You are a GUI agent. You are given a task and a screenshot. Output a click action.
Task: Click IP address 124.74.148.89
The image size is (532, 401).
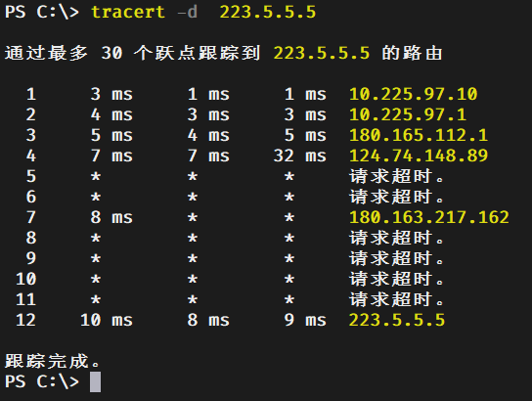pyautogui.click(x=419, y=156)
